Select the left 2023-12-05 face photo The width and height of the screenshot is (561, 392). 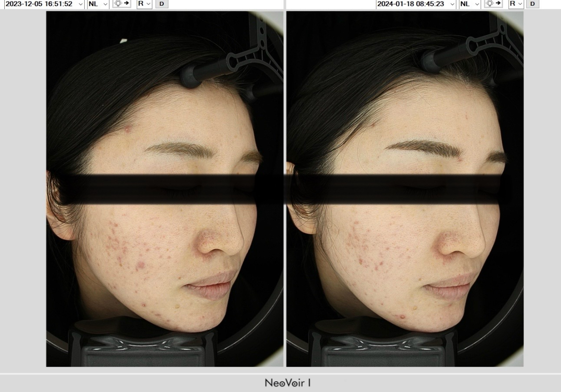[x=165, y=189]
